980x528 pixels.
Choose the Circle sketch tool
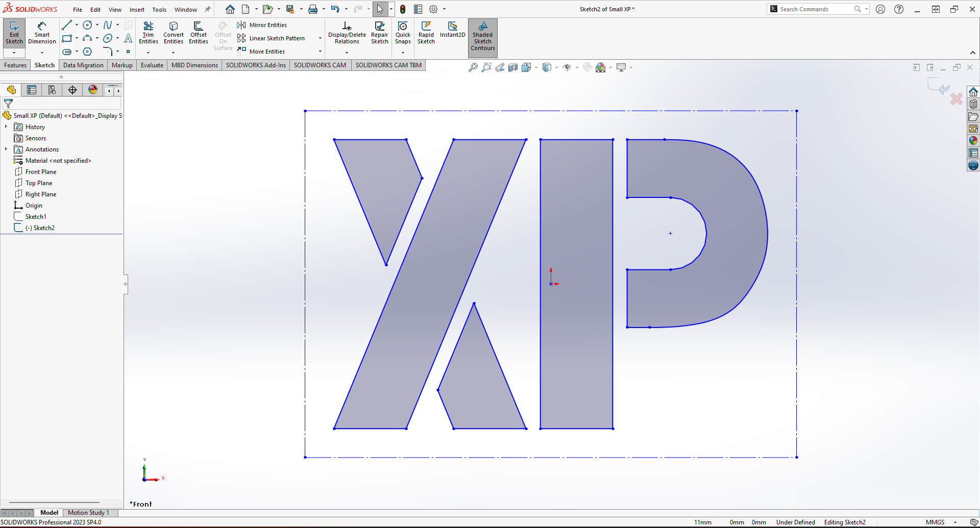point(87,25)
